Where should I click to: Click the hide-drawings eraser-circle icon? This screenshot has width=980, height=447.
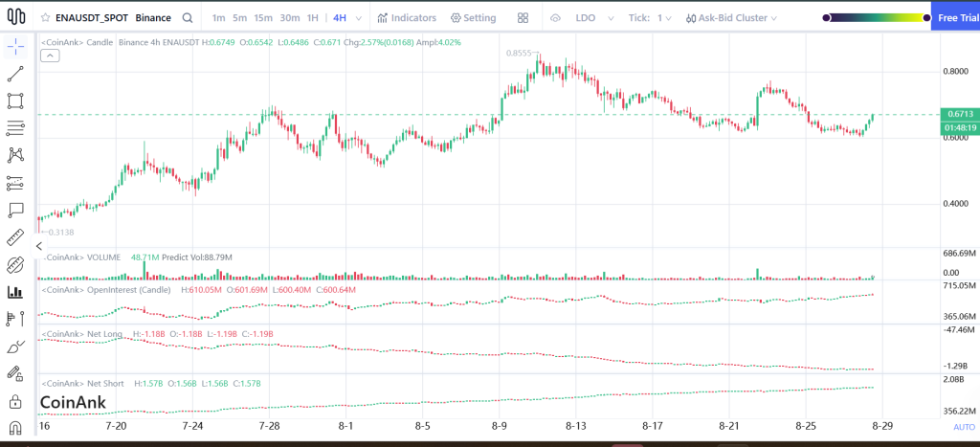coord(15,265)
